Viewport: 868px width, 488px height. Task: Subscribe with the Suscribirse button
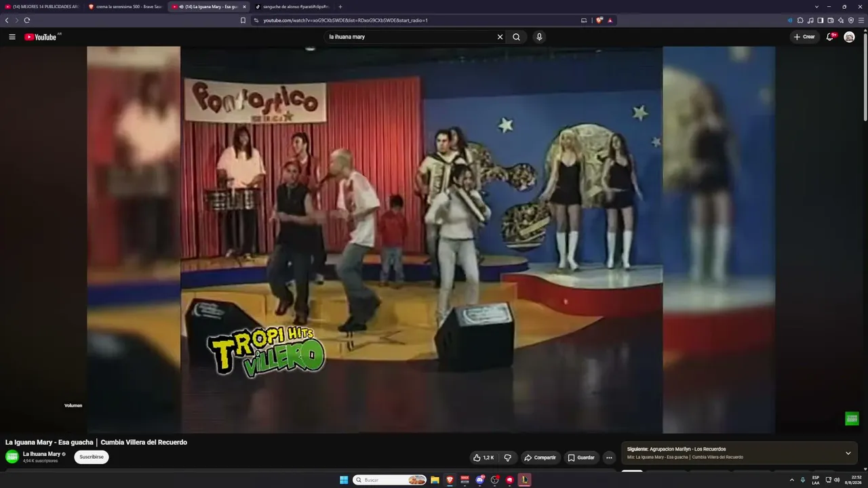(92, 457)
